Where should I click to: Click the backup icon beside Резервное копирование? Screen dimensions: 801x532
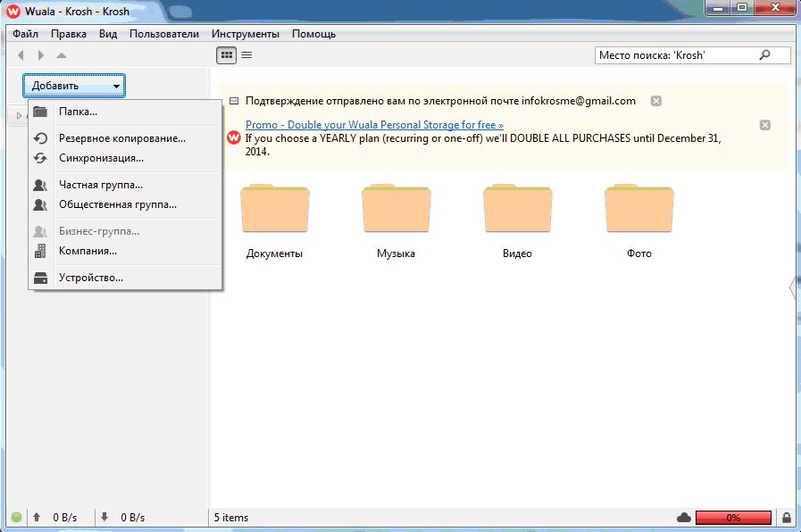[40, 138]
